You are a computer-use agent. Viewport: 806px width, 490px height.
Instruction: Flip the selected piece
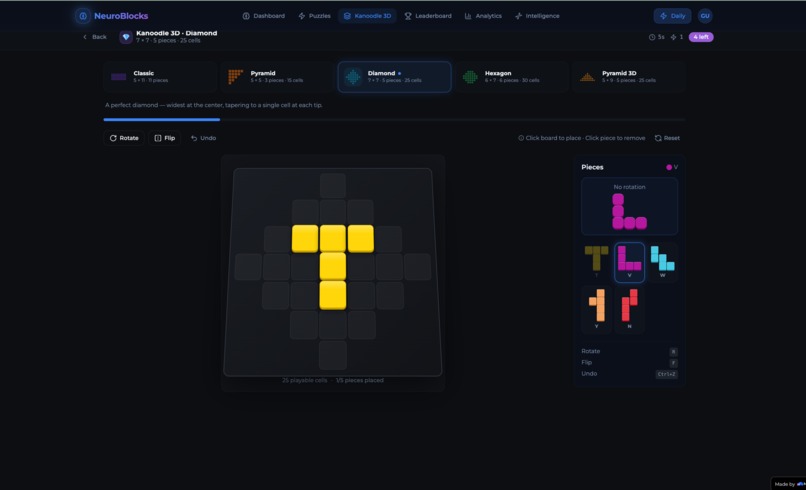pos(164,138)
